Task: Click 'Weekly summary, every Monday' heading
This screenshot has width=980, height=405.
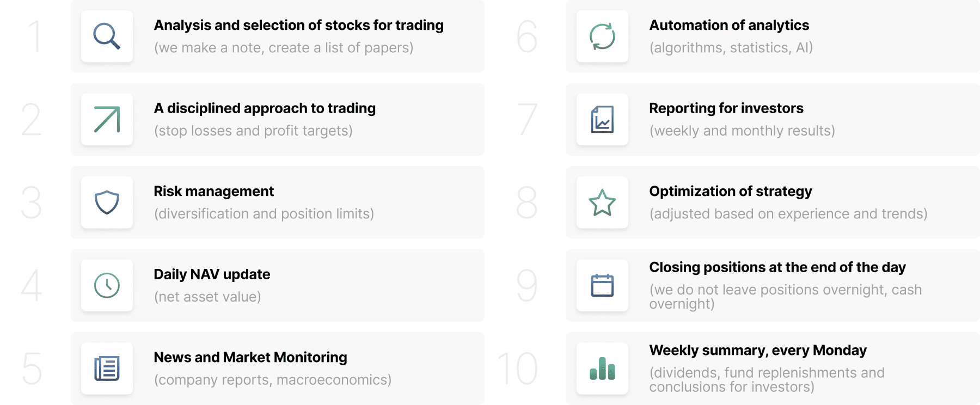Action: click(758, 351)
